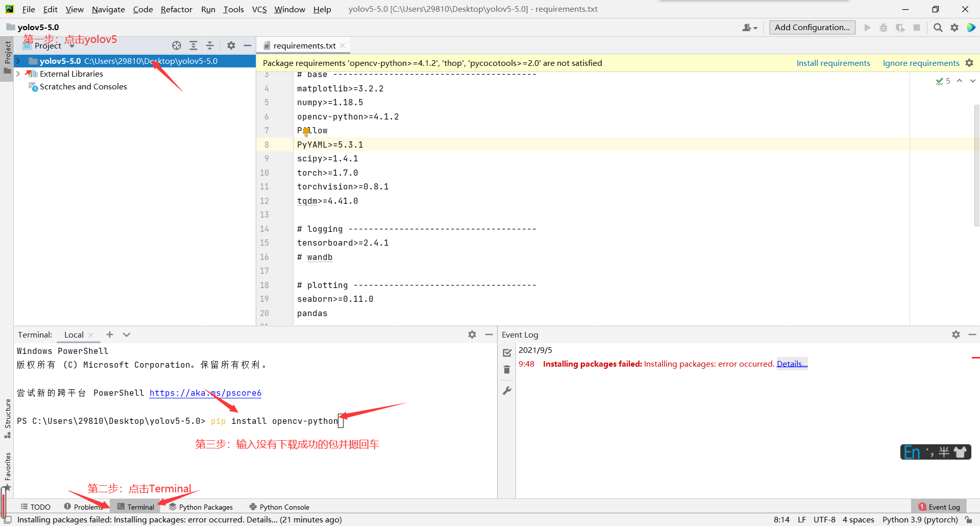Click the Debug bug icon
The width and height of the screenshot is (980, 526).
point(884,28)
